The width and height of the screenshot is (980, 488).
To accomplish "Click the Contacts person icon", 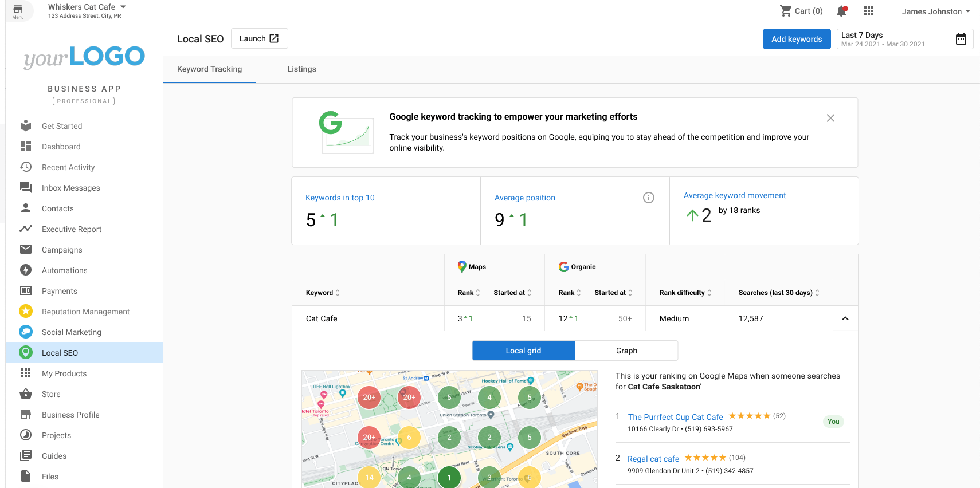I will click(x=26, y=208).
